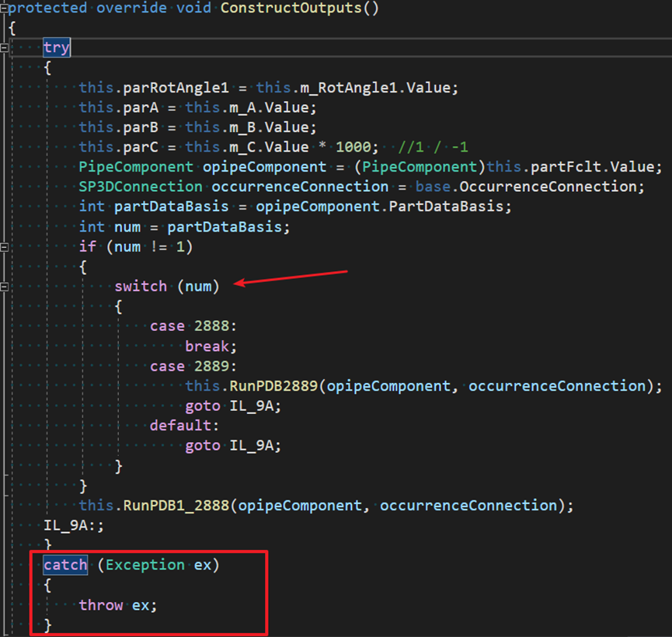Click 'parB' on the assignment line
672x637 pixels.
click(141, 127)
